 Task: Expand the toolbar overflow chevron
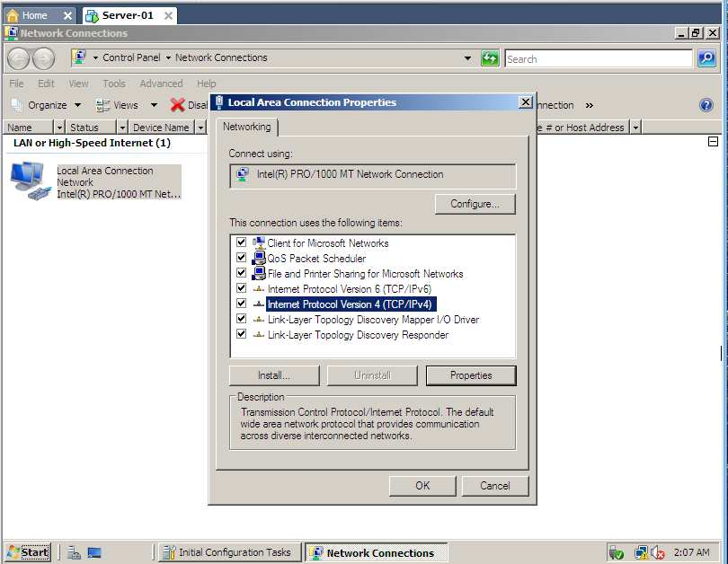click(x=590, y=105)
